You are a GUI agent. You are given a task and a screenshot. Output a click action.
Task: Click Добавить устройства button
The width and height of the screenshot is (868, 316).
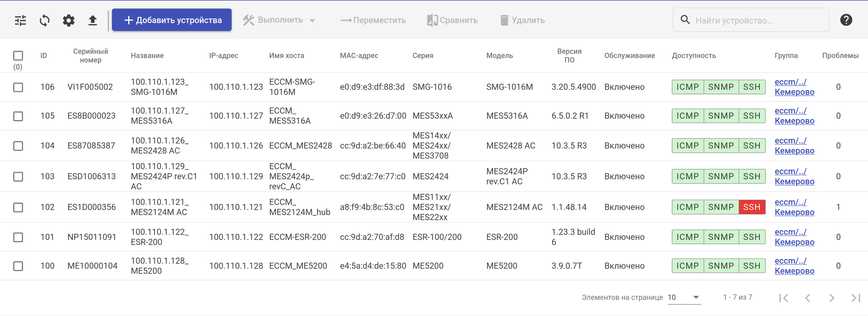tap(171, 20)
